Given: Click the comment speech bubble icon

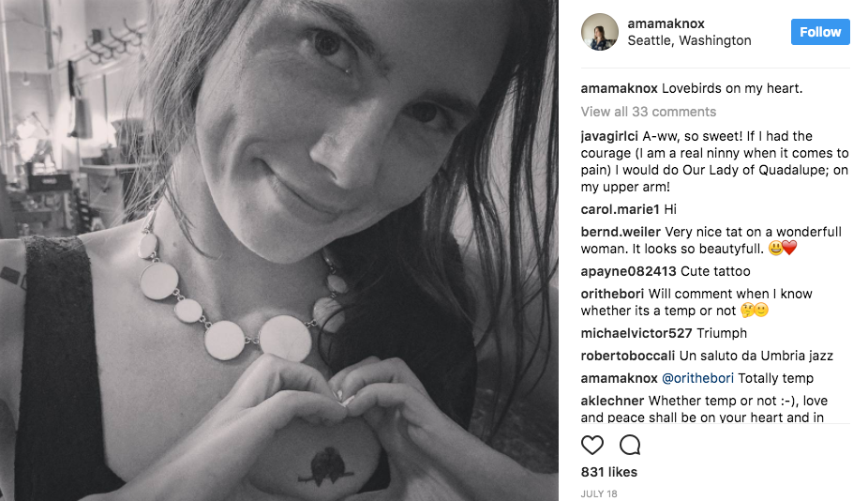Looking at the screenshot, I should (630, 445).
